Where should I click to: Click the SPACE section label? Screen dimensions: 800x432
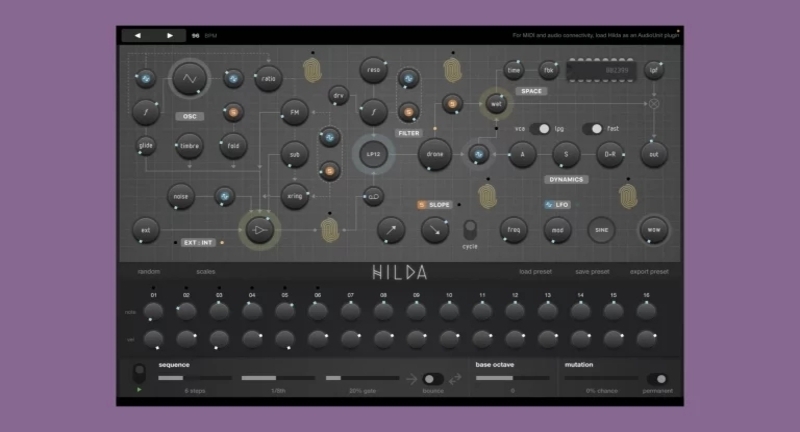531,91
